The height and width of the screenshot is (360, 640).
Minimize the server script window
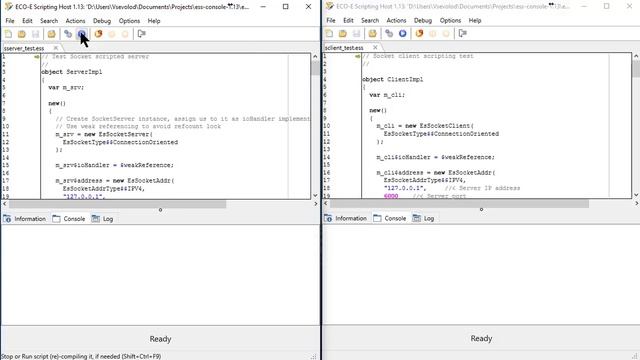coord(263,7)
